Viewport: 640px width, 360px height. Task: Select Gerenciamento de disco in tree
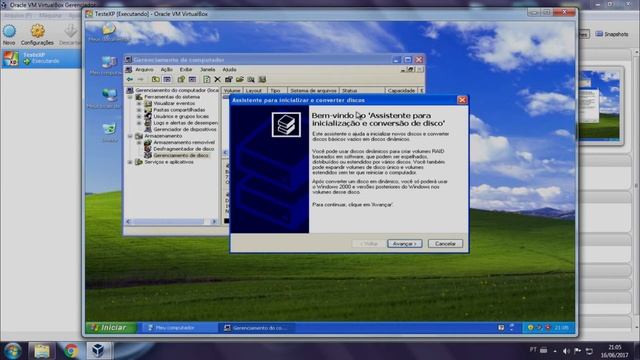(x=181, y=156)
